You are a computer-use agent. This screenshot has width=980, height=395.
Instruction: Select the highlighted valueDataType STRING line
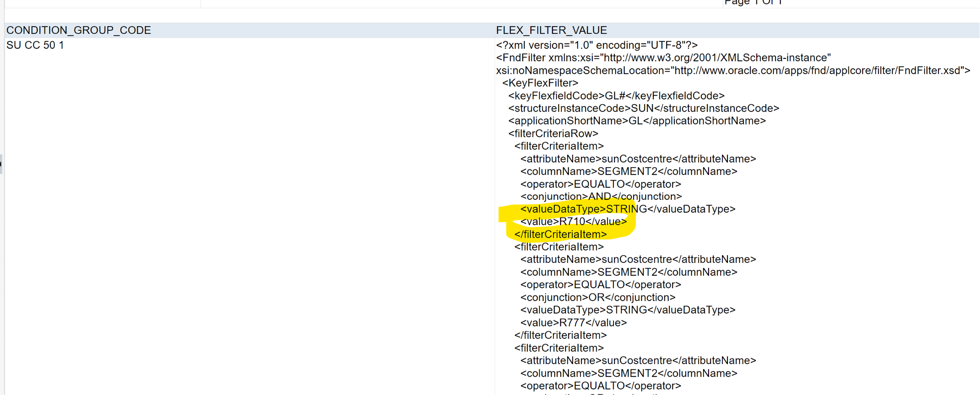coord(628,209)
